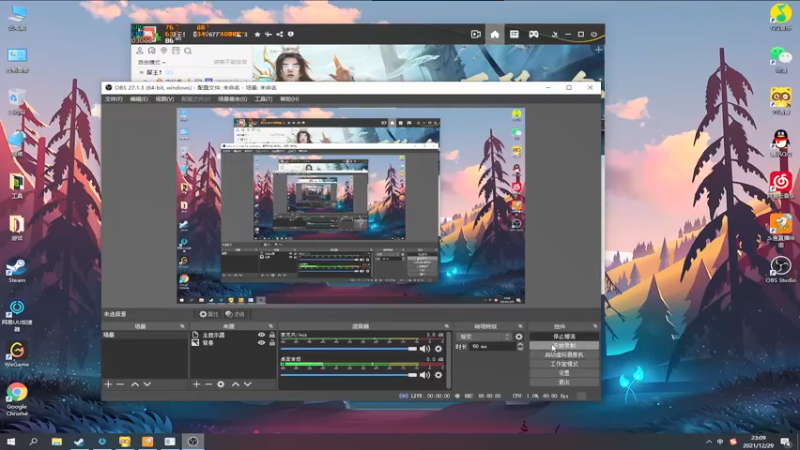Viewport: 800px width, 450px height.
Task: Click the 启动虚拟摄像机 button
Action: tap(564, 355)
